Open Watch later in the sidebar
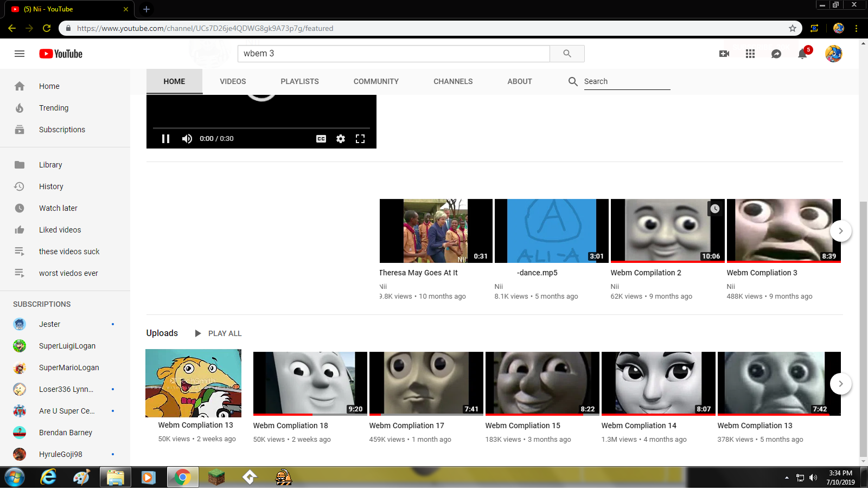This screenshot has width=868, height=490. coord(65,208)
